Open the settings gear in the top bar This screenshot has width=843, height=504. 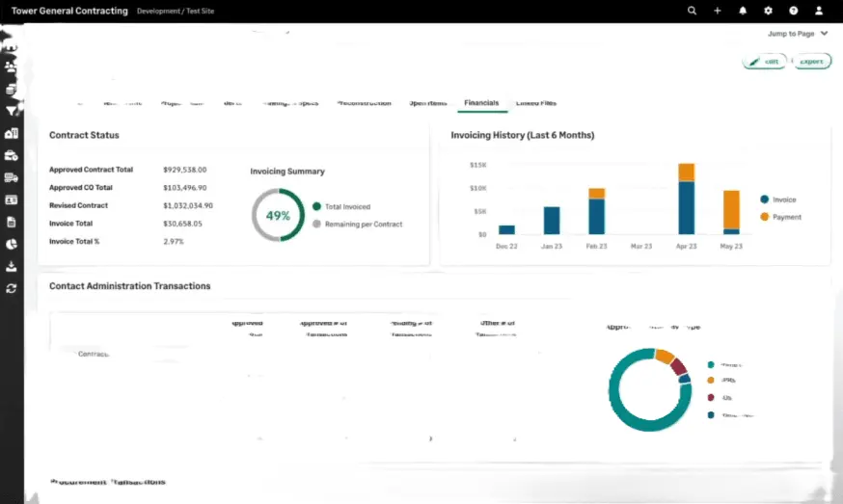pos(768,11)
